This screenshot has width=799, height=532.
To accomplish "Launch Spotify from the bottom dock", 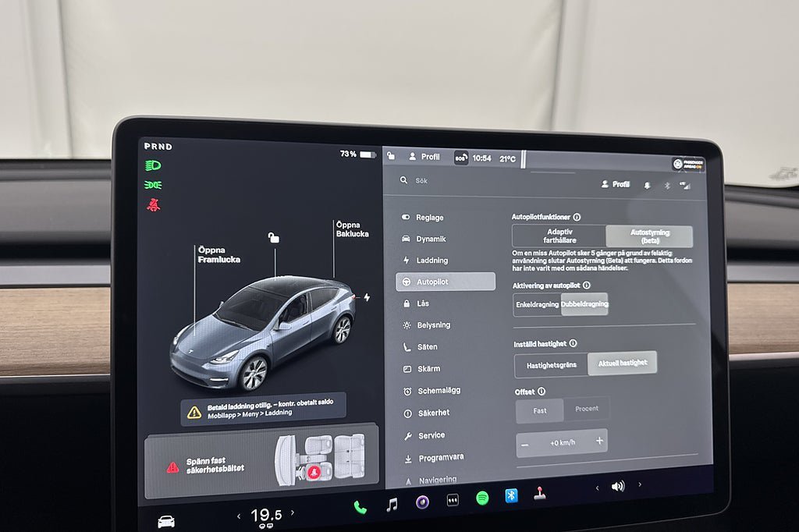I will [482, 498].
